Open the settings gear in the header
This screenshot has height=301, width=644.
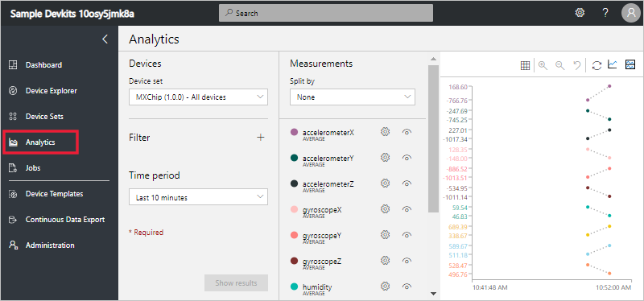point(580,13)
